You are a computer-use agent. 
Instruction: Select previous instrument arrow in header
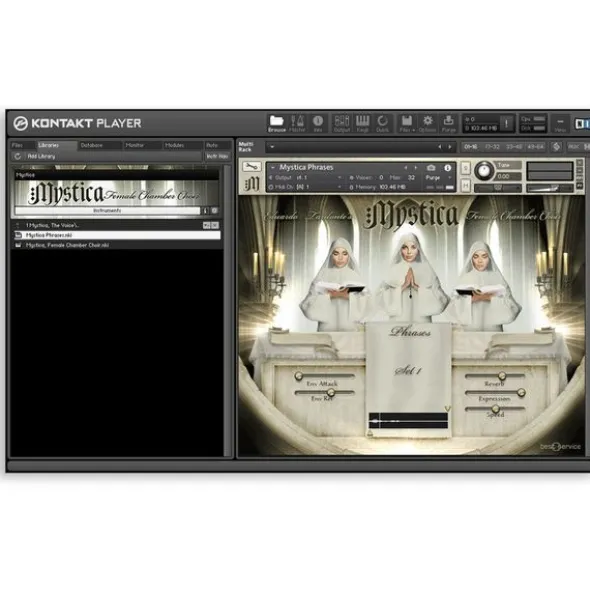pyautogui.click(x=406, y=168)
